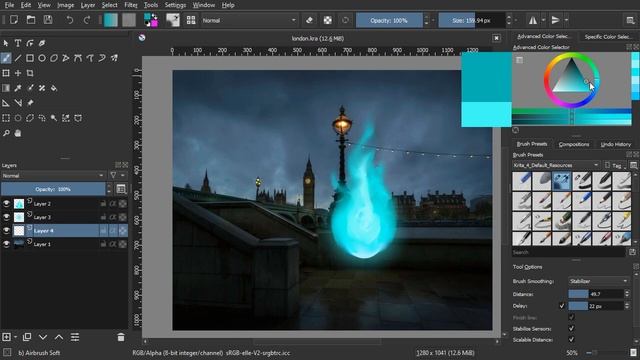Viewport: 640px width, 360px height.
Task: Adjust the brush Size slider
Action: tap(472, 20)
